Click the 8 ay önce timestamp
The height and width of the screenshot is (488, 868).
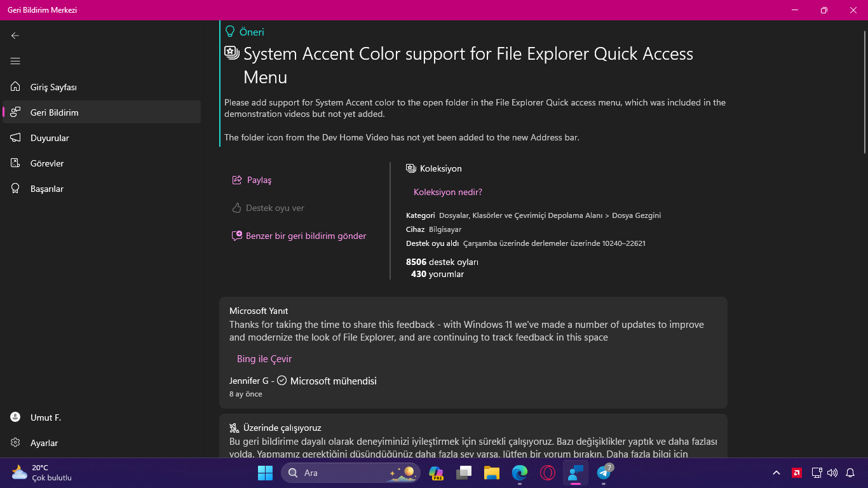246,394
